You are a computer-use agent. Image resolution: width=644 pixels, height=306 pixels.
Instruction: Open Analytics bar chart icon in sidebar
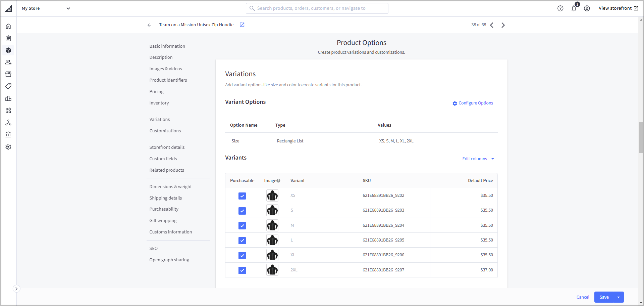tap(8, 98)
